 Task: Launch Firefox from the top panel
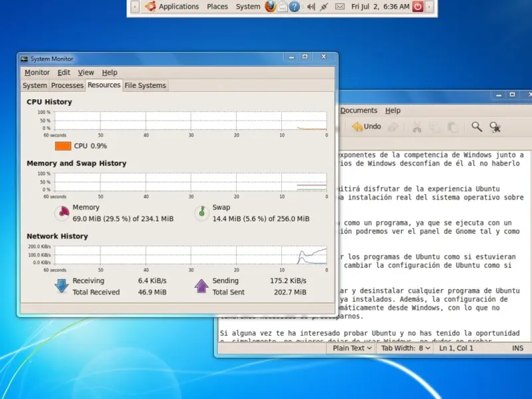(269, 7)
